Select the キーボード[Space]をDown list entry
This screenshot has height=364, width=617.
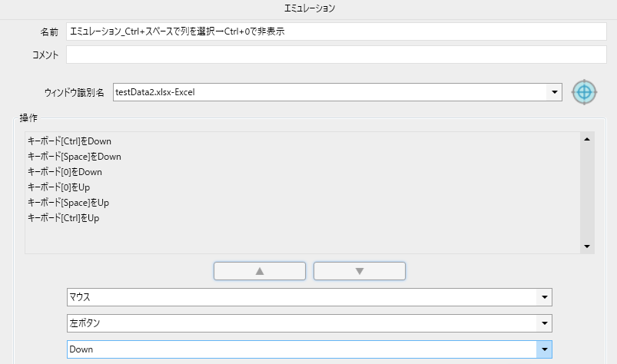74,157
